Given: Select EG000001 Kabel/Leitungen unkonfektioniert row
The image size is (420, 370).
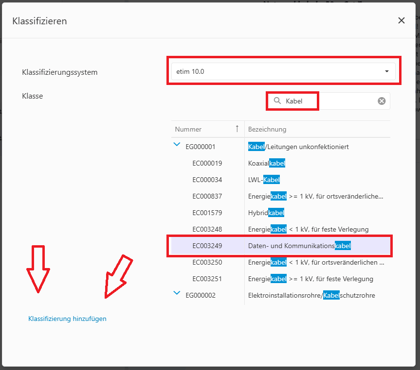Looking at the screenshot, I should coord(281,147).
